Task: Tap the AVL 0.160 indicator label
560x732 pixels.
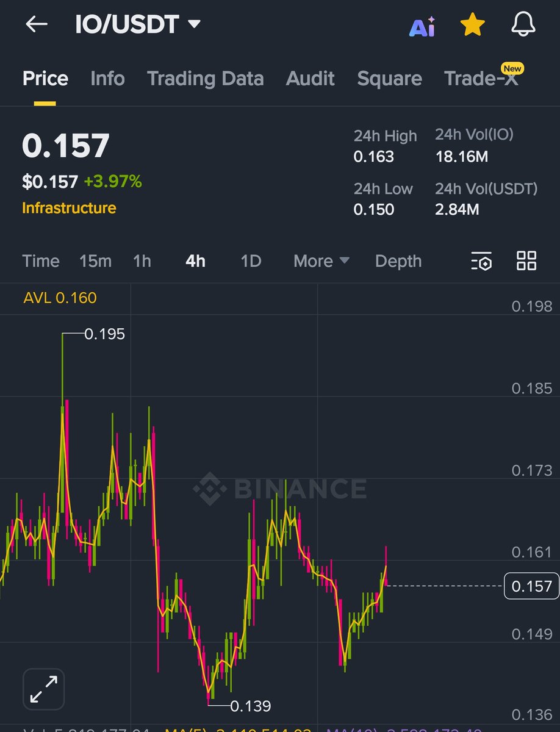Action: pyautogui.click(x=60, y=298)
